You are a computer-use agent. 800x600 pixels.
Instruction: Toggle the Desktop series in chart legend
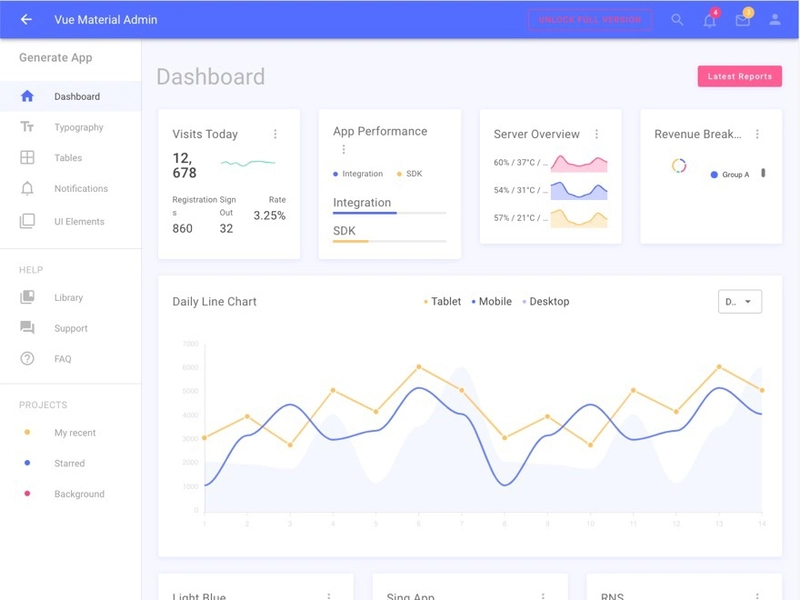(x=546, y=302)
